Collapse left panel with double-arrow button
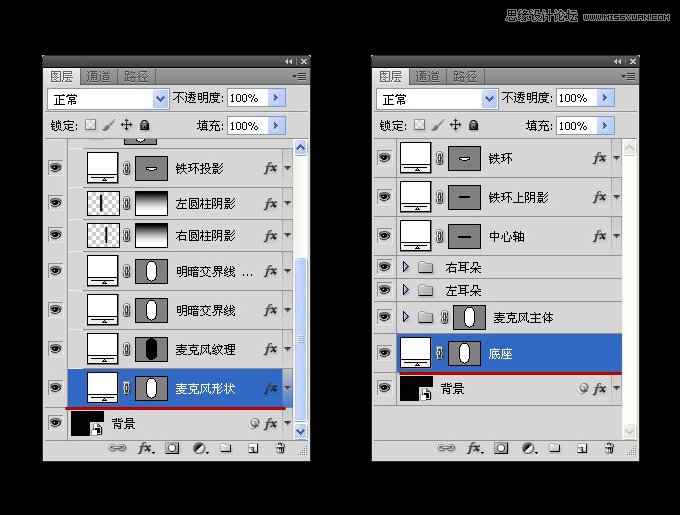680x515 pixels. [x=288, y=62]
